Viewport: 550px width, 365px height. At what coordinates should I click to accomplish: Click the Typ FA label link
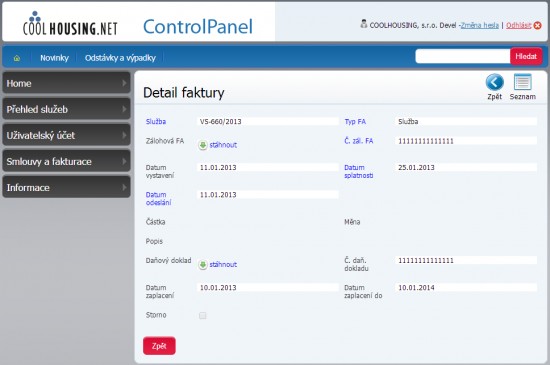click(x=355, y=122)
